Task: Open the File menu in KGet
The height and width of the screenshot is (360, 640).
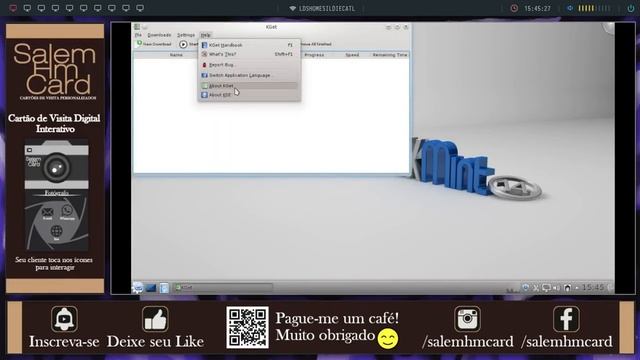Action: 138,35
